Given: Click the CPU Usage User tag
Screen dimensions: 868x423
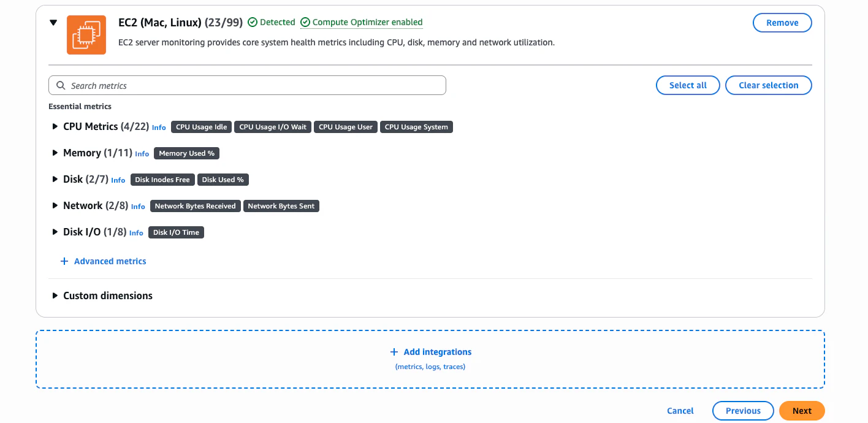Looking at the screenshot, I should [x=346, y=127].
